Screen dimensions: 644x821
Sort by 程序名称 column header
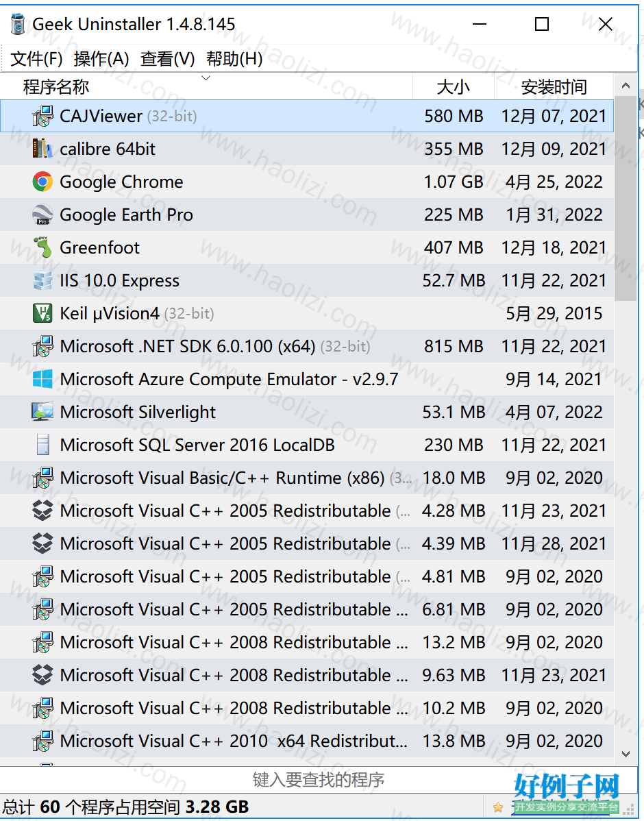click(x=206, y=86)
